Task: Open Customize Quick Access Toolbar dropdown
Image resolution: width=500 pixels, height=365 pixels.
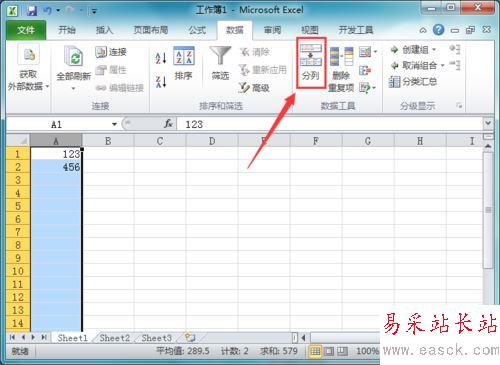Action: point(94,11)
